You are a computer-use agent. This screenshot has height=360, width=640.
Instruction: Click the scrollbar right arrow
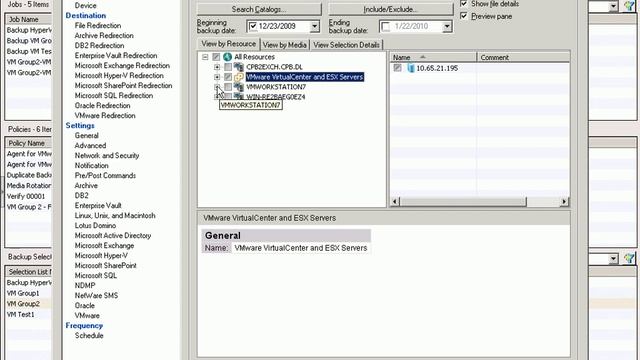coord(564,201)
